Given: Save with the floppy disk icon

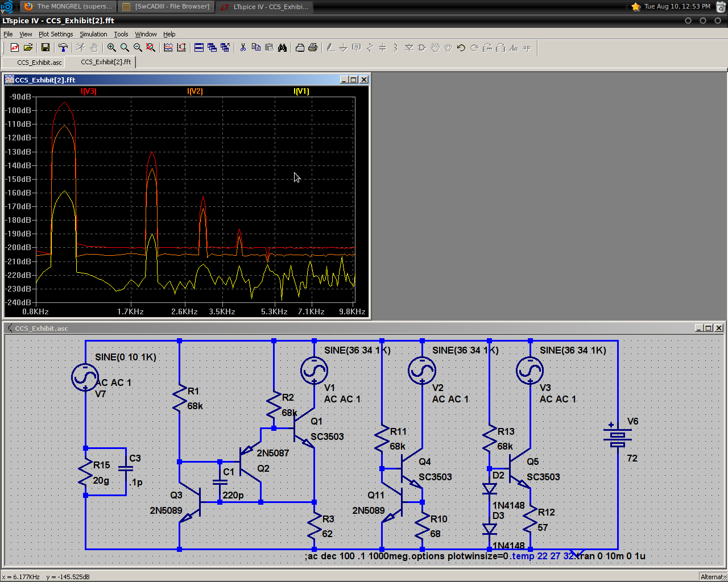Looking at the screenshot, I should (x=45, y=48).
